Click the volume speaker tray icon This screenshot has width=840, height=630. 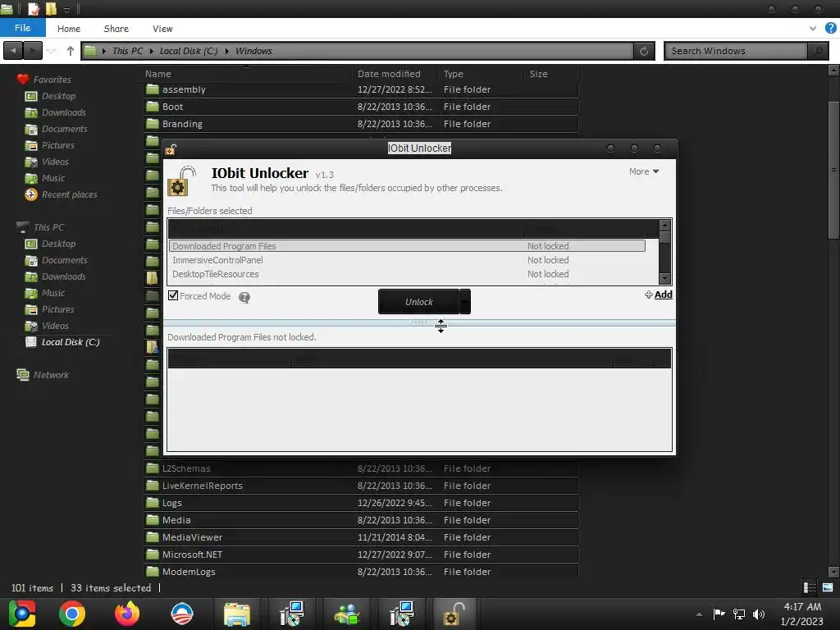point(759,614)
